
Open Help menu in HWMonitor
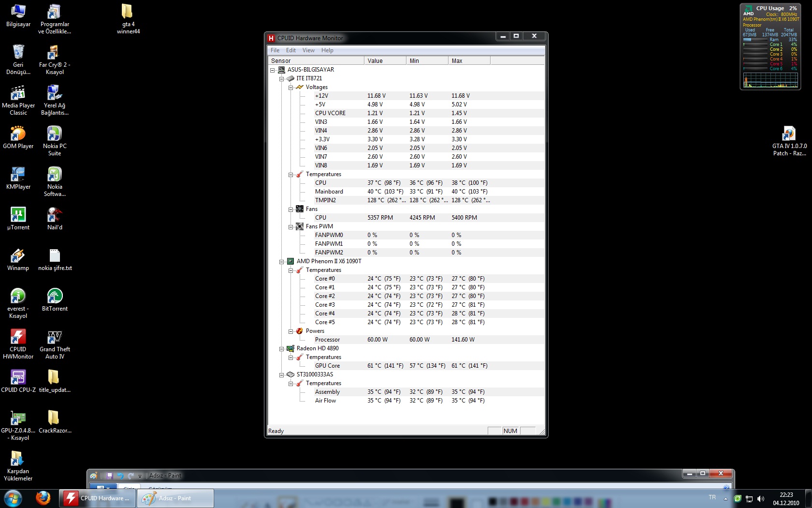(327, 50)
